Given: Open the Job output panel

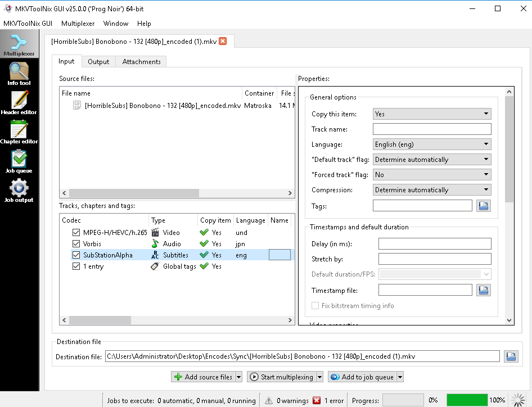Looking at the screenshot, I should 19,191.
